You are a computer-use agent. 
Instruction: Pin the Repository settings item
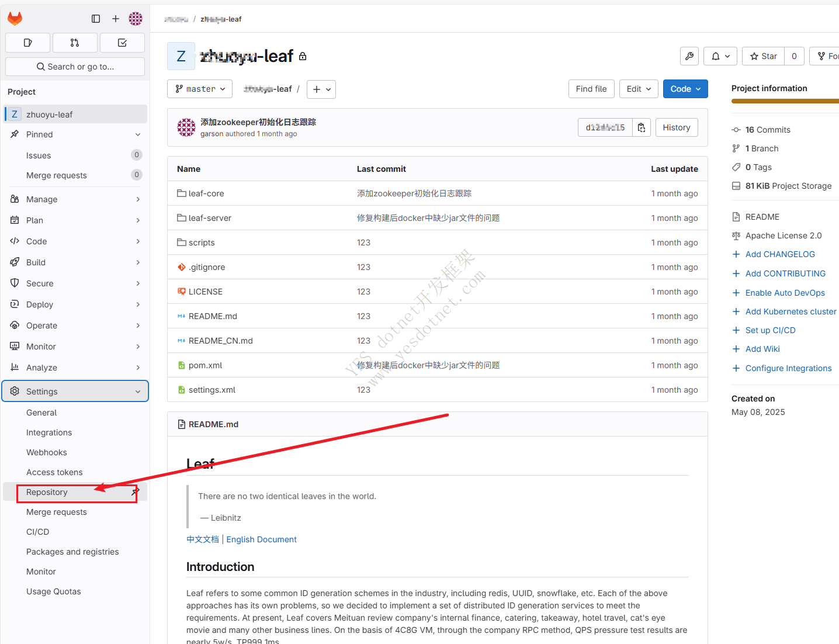click(136, 492)
